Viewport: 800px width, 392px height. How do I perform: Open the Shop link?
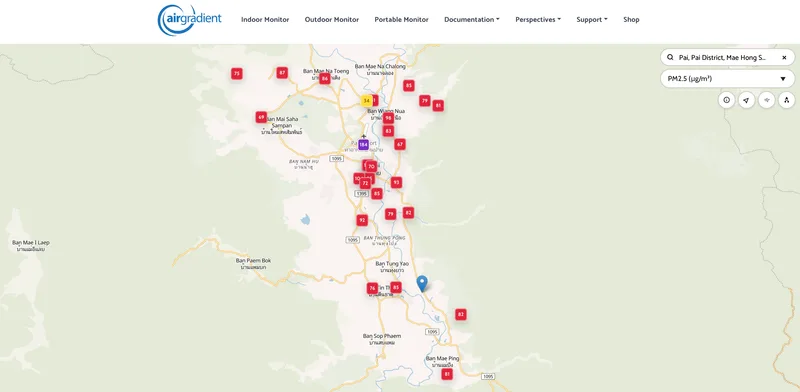(631, 19)
